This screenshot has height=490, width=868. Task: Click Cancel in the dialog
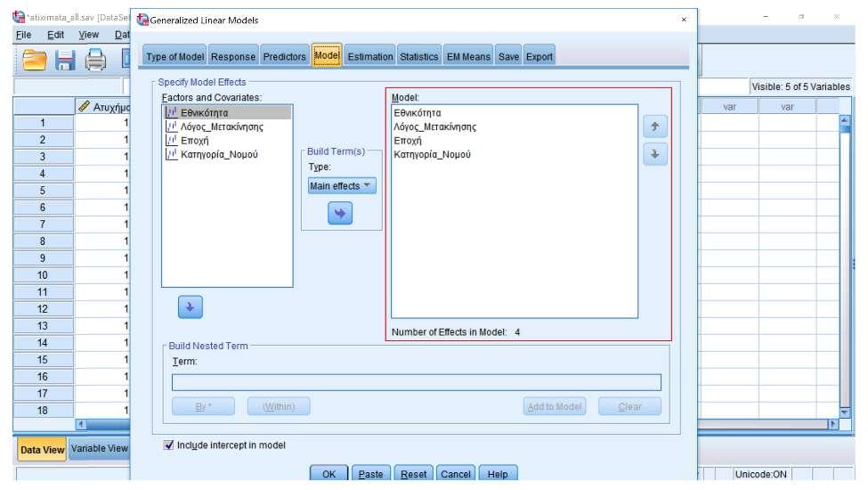(456, 473)
